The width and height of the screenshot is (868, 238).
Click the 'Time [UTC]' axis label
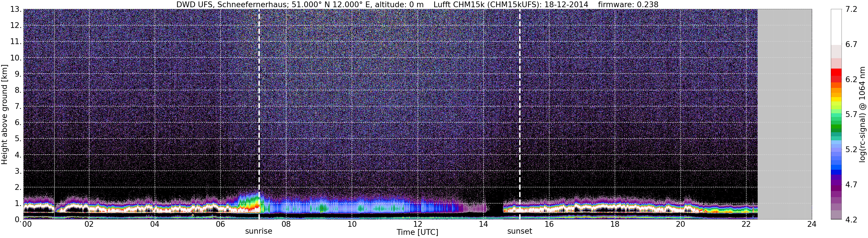tap(417, 232)
